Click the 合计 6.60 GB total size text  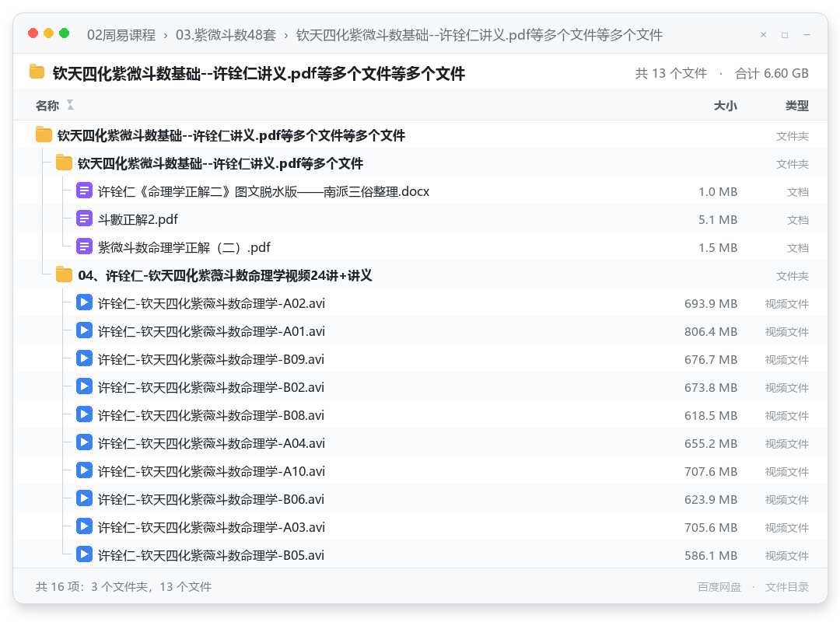click(x=772, y=73)
